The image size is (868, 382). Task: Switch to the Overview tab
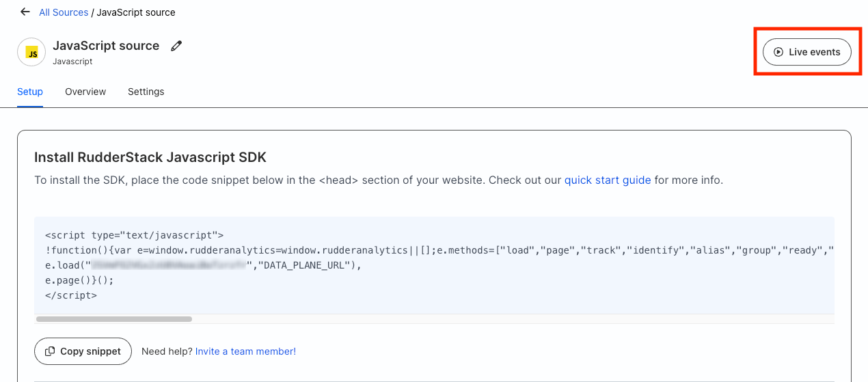coord(85,92)
